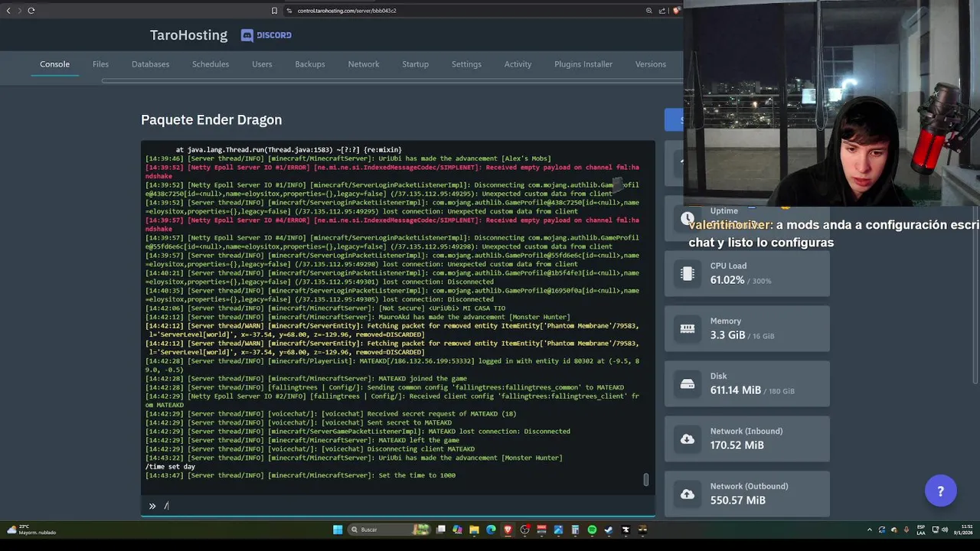The width and height of the screenshot is (980, 551).
Task: Click the taskbar Buscar search box
Action: coord(389,530)
